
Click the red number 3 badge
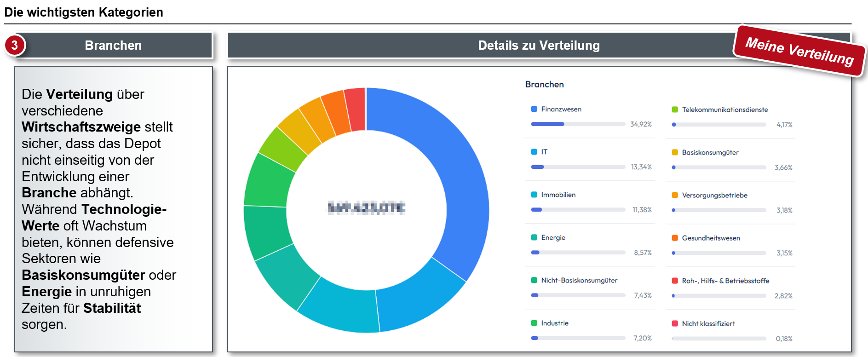coord(15,45)
